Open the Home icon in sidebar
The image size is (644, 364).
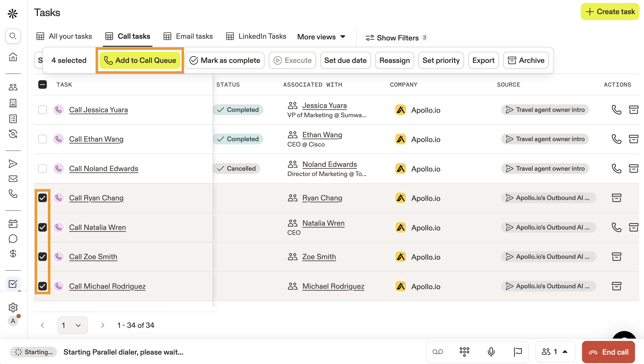(13, 57)
